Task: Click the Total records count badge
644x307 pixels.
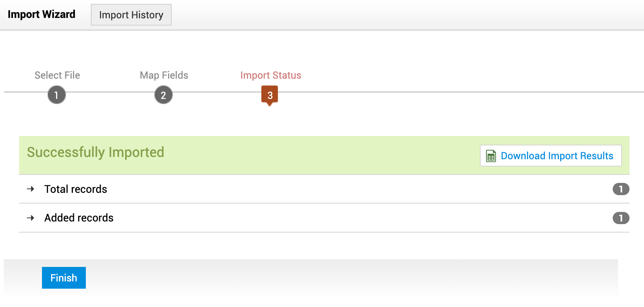Action: pyautogui.click(x=621, y=189)
